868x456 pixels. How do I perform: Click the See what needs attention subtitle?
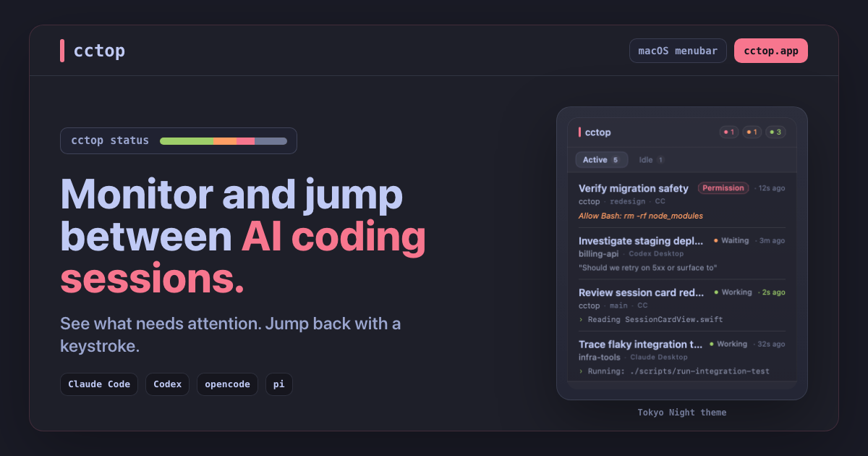click(230, 334)
